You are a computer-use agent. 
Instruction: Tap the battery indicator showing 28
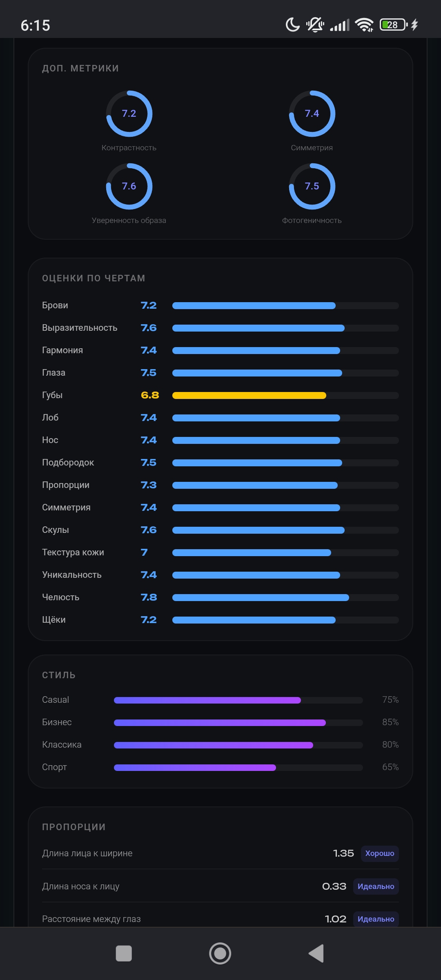(394, 25)
